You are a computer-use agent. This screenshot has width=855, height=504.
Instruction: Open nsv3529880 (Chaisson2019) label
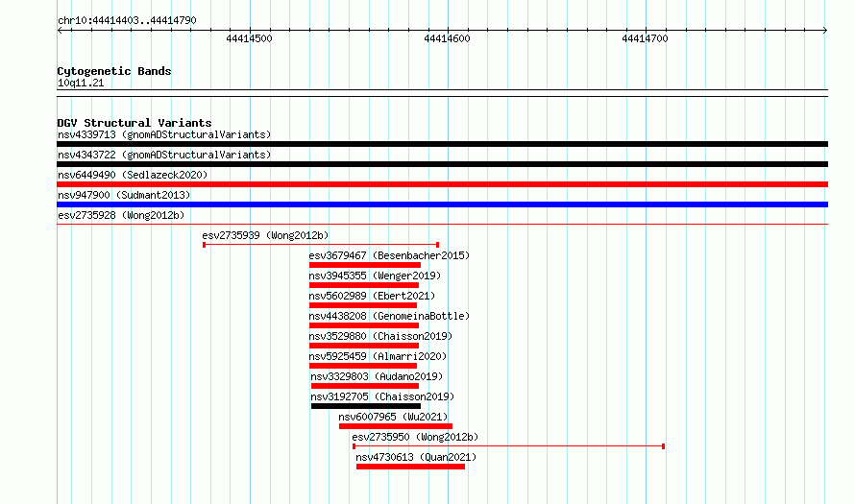(380, 336)
